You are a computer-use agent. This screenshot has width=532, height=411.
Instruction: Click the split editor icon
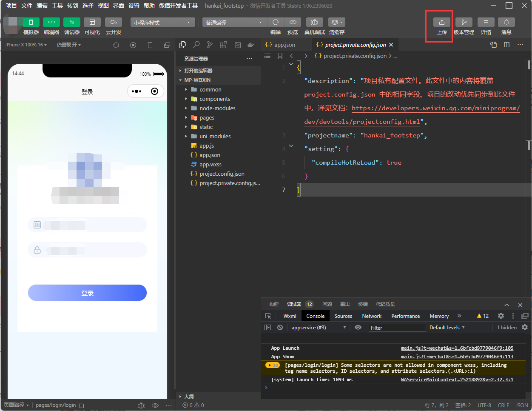506,45
